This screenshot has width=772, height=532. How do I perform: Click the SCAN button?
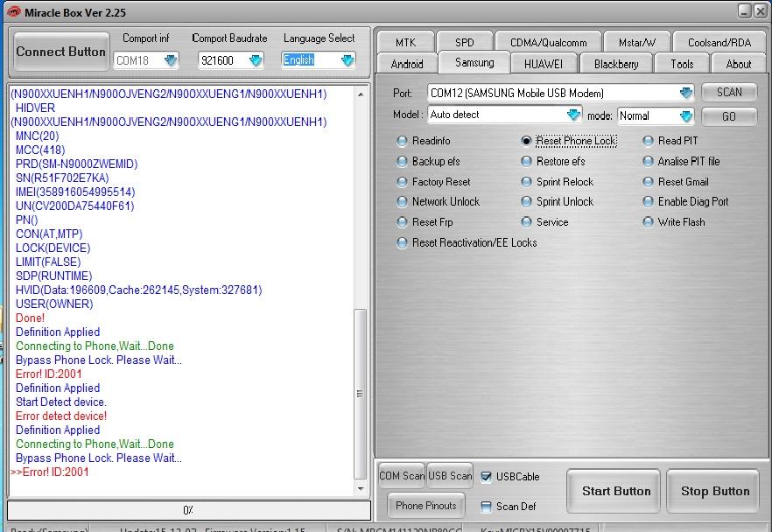tap(729, 92)
